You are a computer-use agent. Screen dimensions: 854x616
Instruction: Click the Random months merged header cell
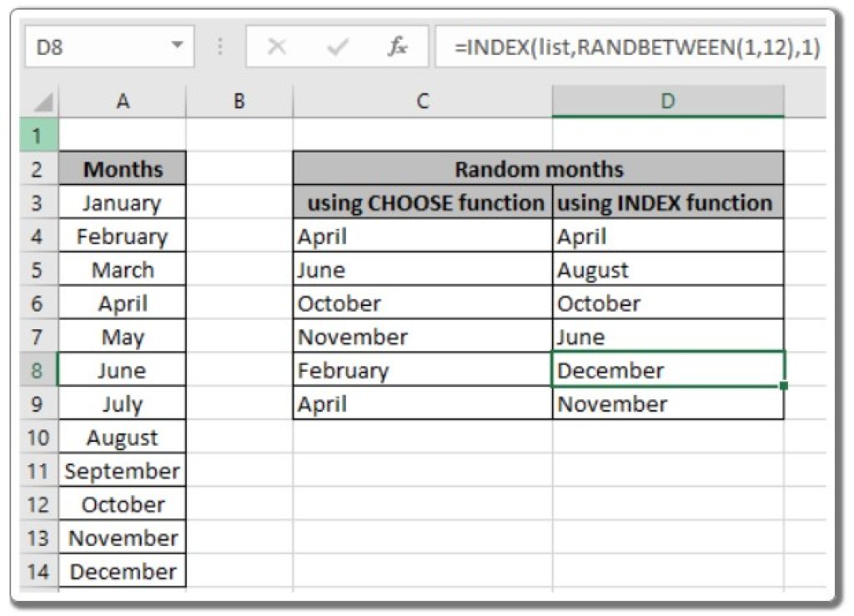point(538,168)
